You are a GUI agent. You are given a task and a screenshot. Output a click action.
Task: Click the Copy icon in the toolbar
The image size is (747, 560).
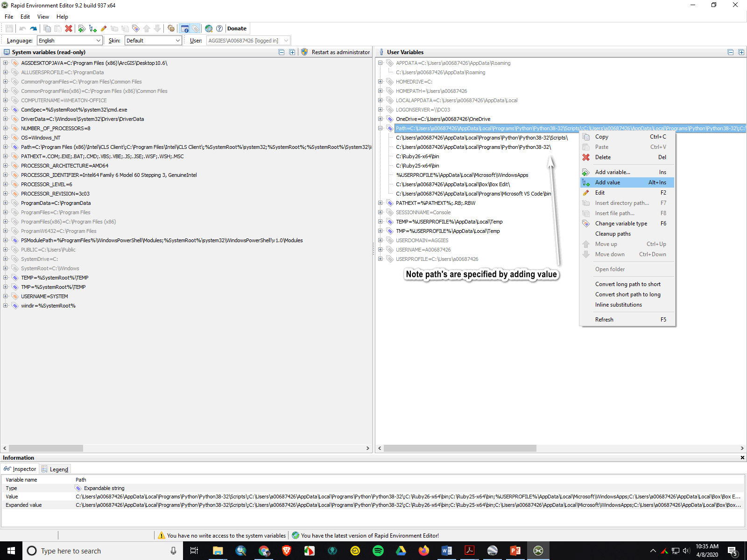[47, 28]
